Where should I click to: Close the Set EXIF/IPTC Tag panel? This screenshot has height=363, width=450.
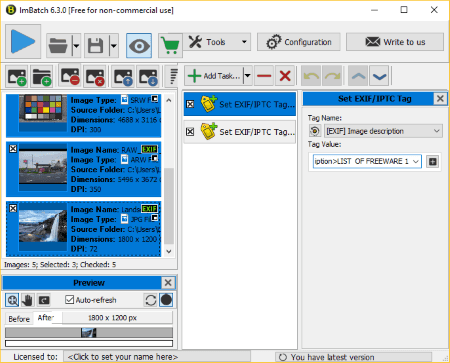click(440, 99)
